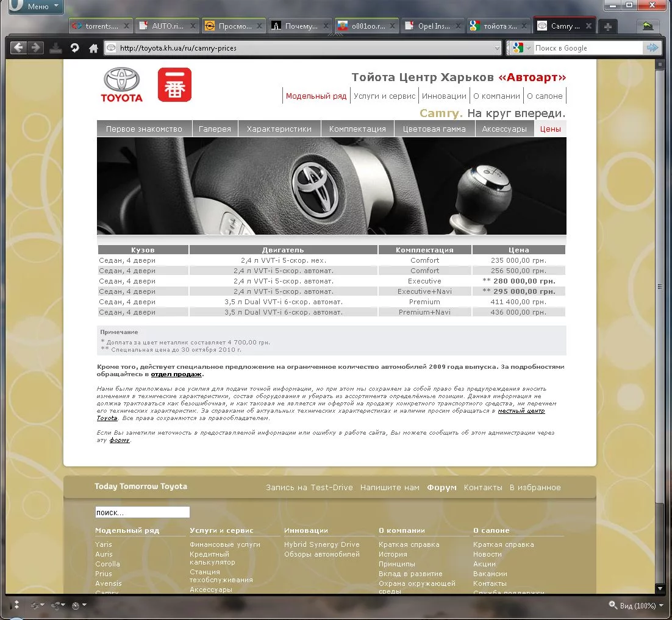This screenshot has width=672, height=620.
Task: Click the Toyota logo
Action: click(122, 85)
